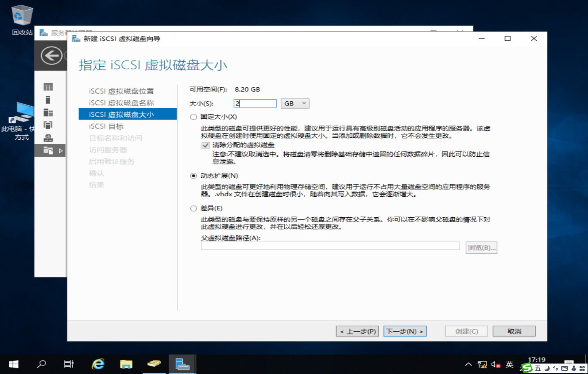
Task: Click the disk tool taskbar icon
Action: (154, 364)
